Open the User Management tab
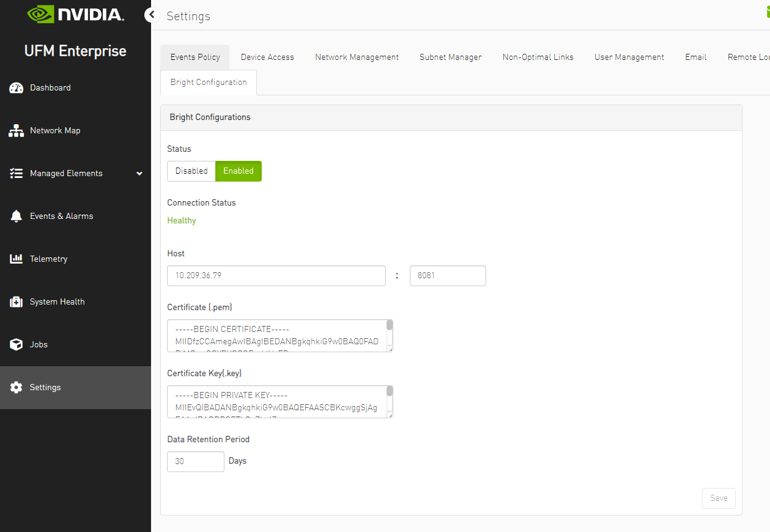Image resolution: width=770 pixels, height=532 pixels. 629,57
